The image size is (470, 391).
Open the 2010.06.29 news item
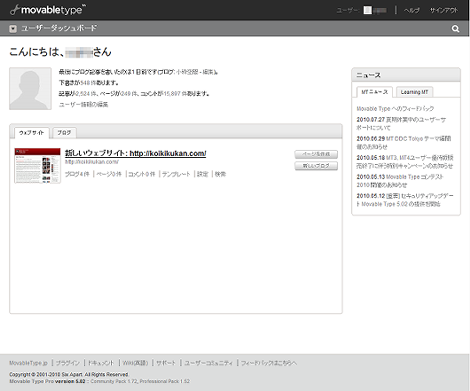[404, 142]
